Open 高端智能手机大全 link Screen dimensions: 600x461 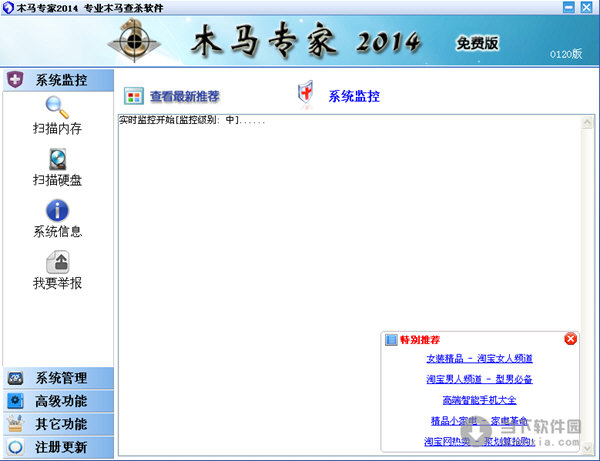click(479, 400)
